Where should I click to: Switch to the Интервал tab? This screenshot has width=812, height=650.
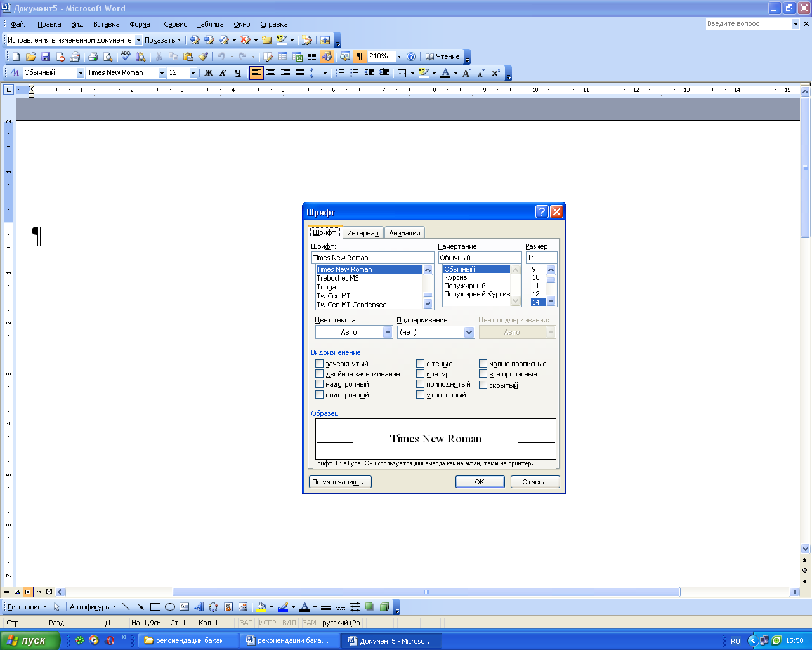tap(363, 233)
